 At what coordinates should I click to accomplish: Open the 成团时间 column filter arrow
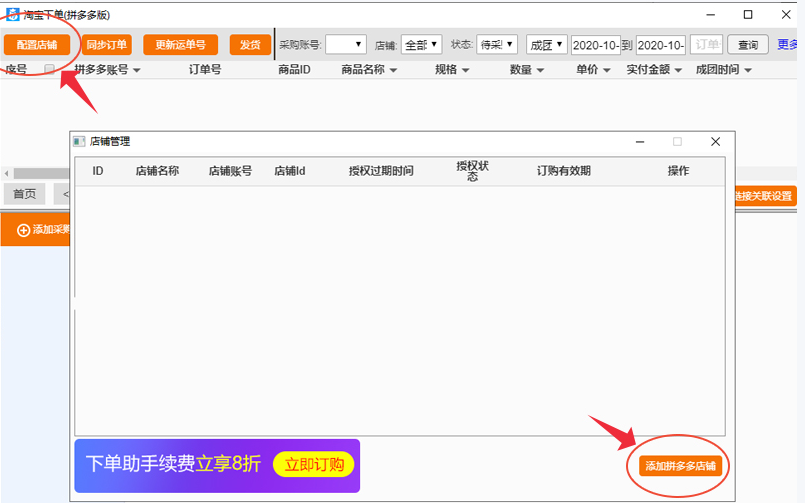point(748,70)
